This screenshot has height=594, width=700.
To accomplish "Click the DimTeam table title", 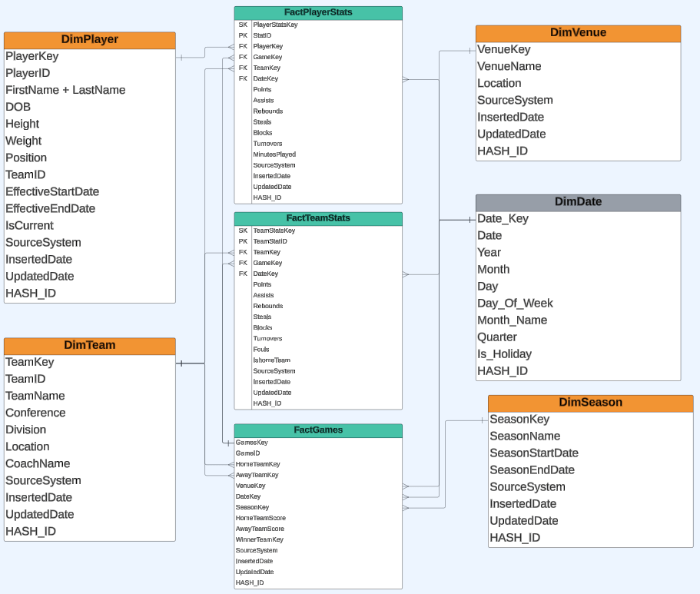I will 90,346.
